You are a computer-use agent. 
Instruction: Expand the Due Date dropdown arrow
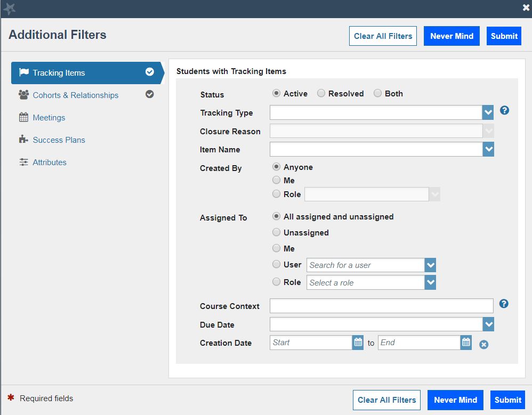pyautogui.click(x=488, y=324)
